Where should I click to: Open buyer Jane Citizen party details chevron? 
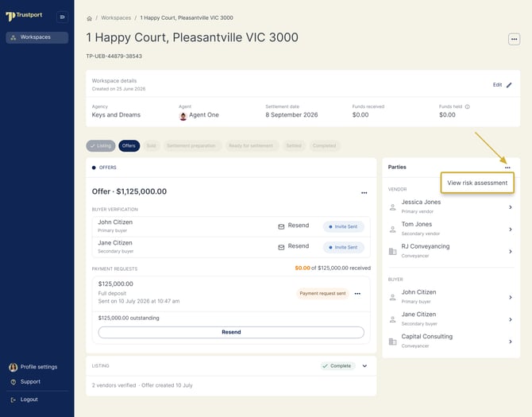click(x=511, y=319)
